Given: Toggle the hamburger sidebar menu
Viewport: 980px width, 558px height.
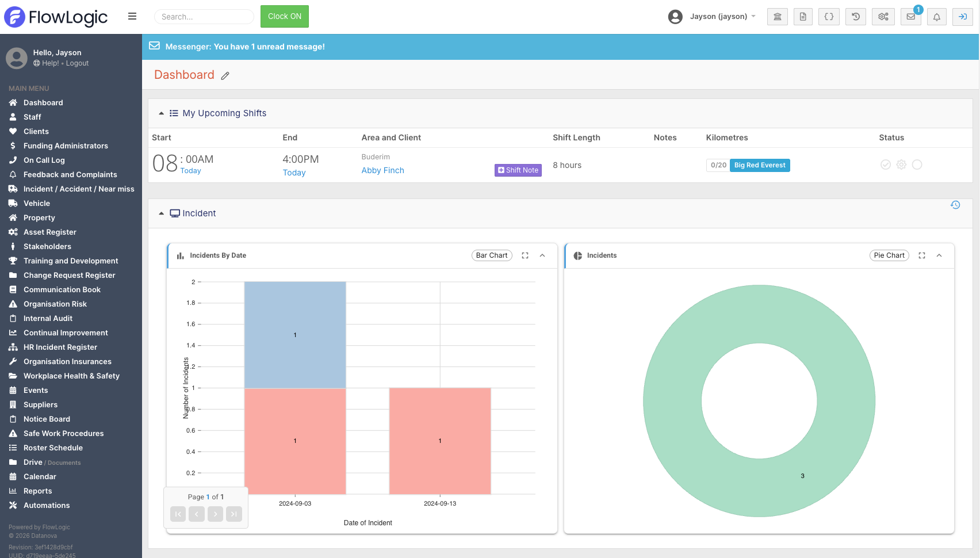Looking at the screenshot, I should pyautogui.click(x=132, y=17).
